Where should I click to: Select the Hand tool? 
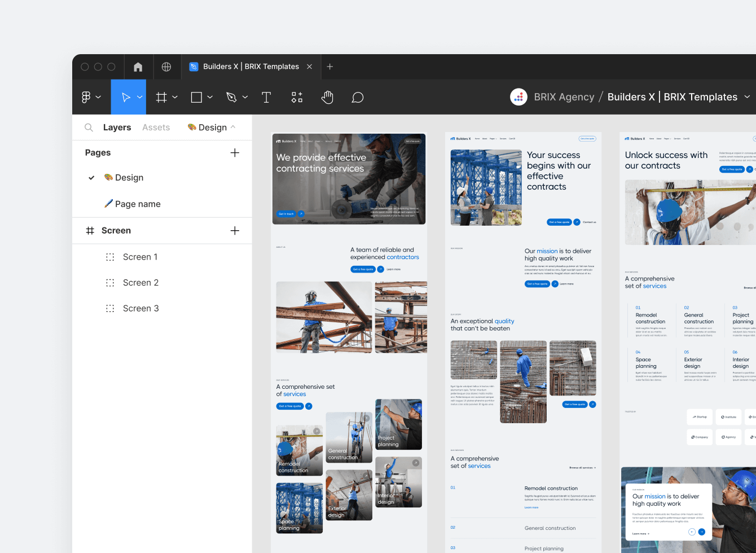327,96
